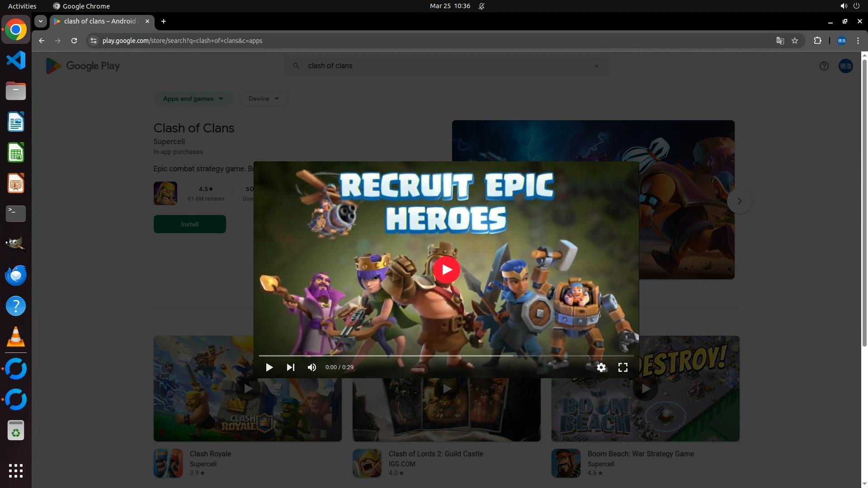Open Chrome extensions puzzle icon

(817, 41)
